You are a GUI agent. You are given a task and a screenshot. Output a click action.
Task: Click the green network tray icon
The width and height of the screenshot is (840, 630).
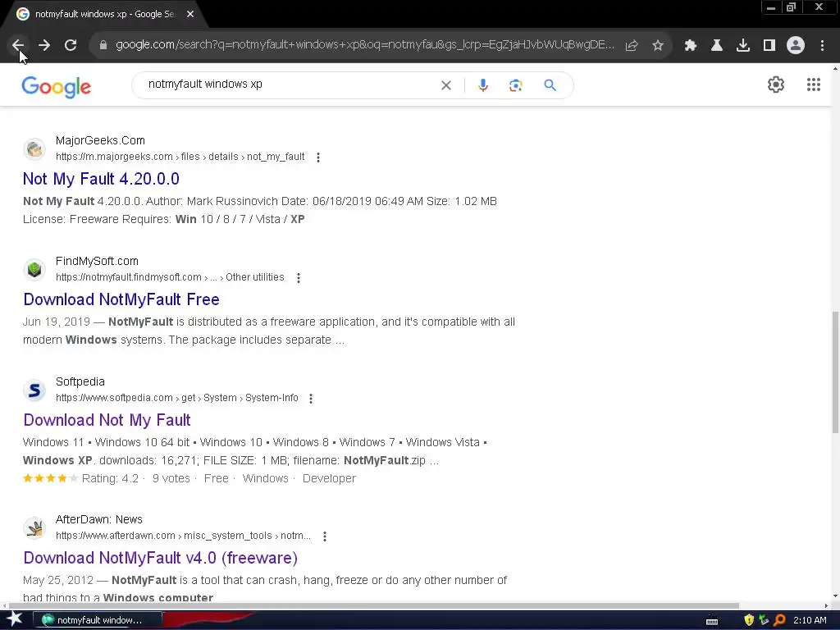764,620
